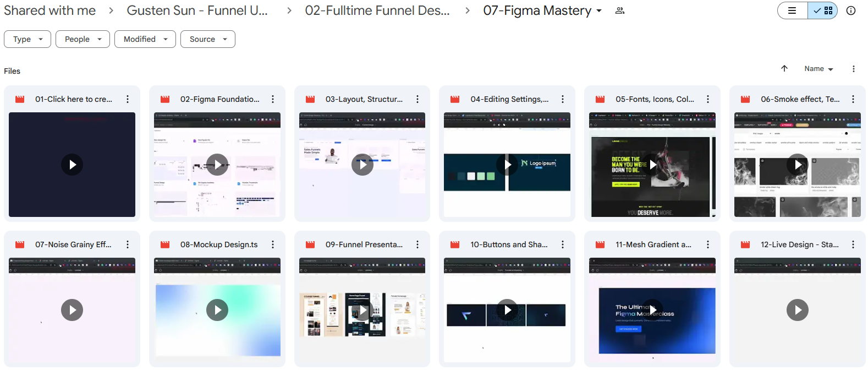Click the file name "09-Funnel Presenta..."
868x370 pixels.
pos(364,244)
